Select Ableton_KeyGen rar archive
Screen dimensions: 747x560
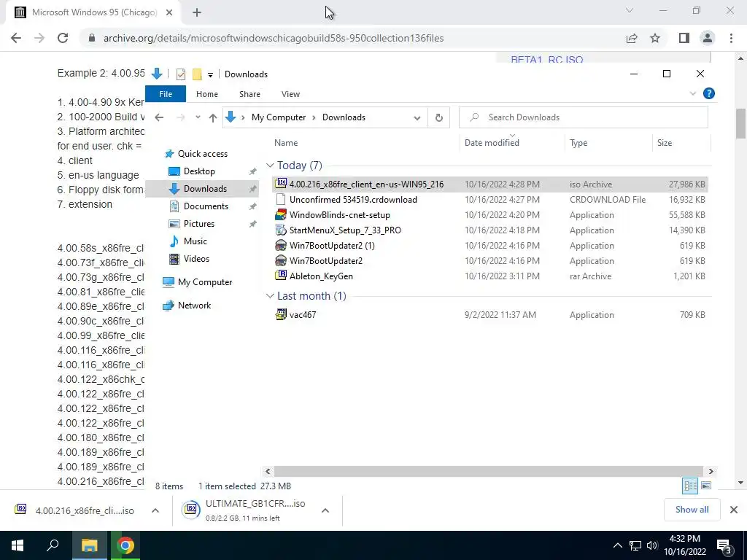(489, 276)
